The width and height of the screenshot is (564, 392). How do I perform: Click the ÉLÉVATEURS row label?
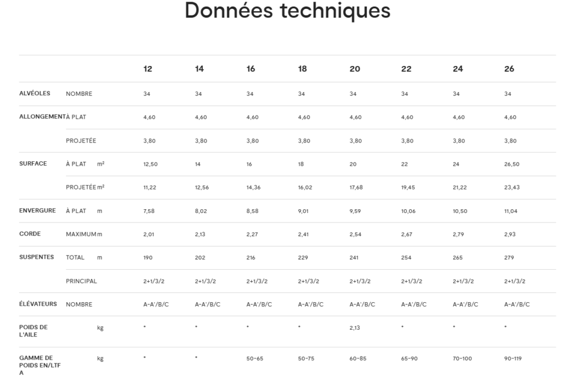click(x=38, y=304)
